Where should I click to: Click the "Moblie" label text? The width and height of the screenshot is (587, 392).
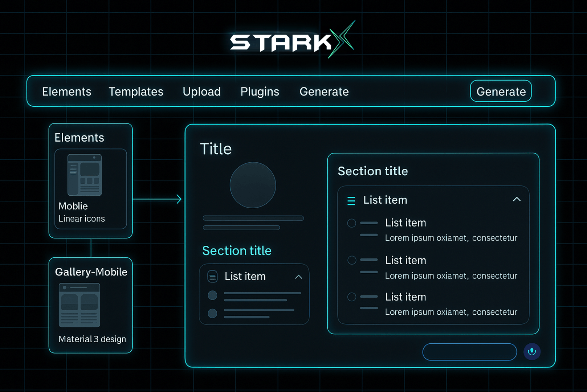[73, 206]
